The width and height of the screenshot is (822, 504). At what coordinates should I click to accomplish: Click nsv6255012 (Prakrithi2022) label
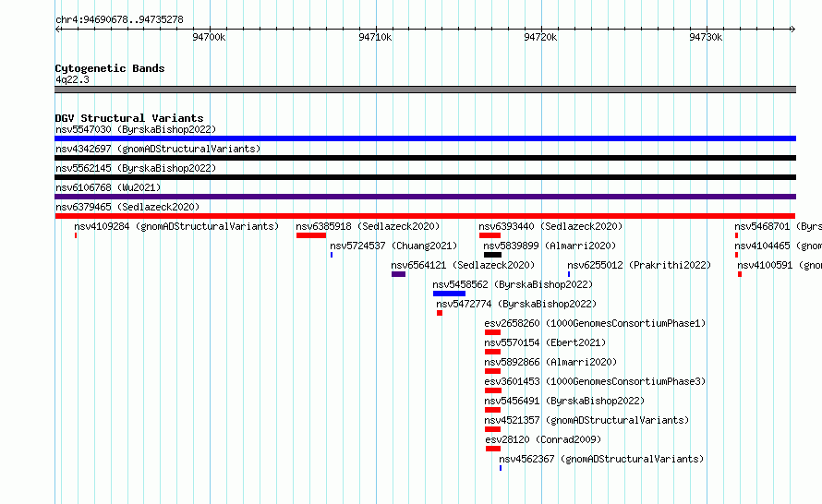click(x=639, y=265)
